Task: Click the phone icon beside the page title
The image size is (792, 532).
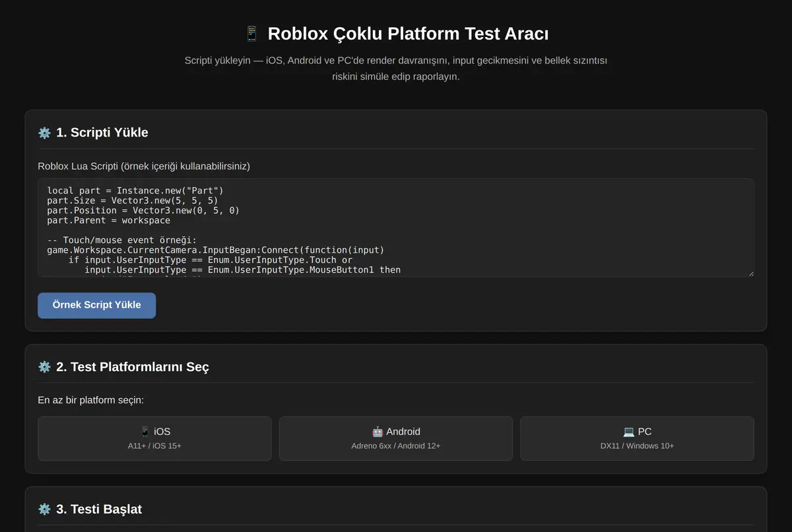Action: click(x=251, y=34)
